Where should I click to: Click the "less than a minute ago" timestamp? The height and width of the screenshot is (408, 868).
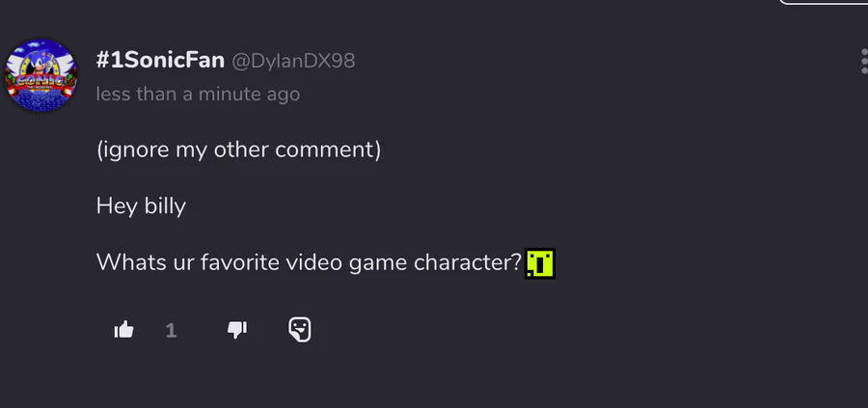tap(198, 94)
